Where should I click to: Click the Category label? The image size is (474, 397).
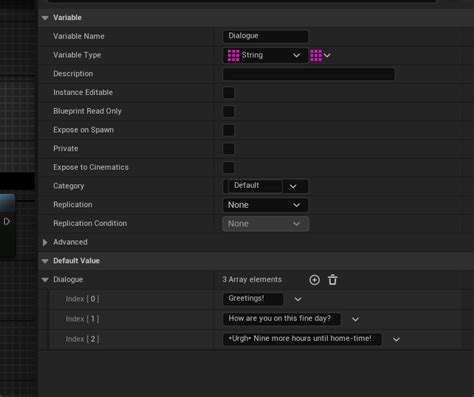pos(68,186)
